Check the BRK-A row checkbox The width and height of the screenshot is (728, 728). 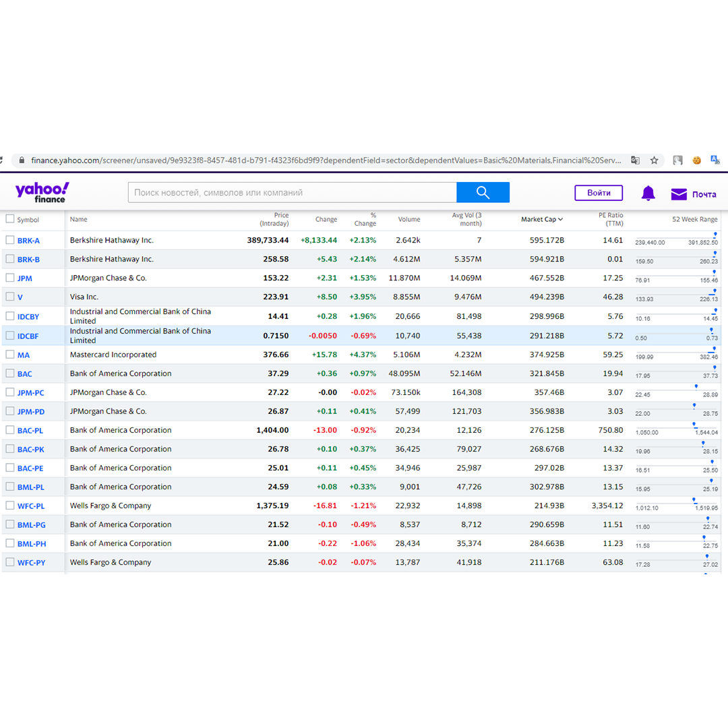click(9, 239)
